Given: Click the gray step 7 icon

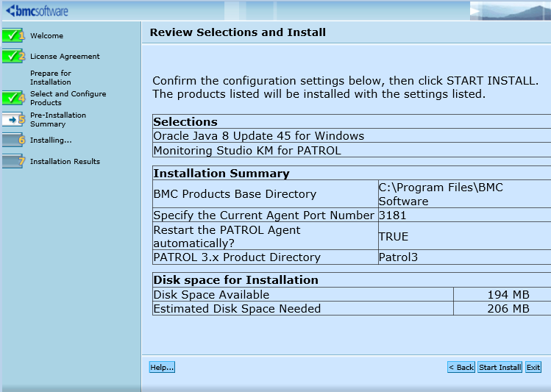Looking at the screenshot, I should [x=13, y=161].
